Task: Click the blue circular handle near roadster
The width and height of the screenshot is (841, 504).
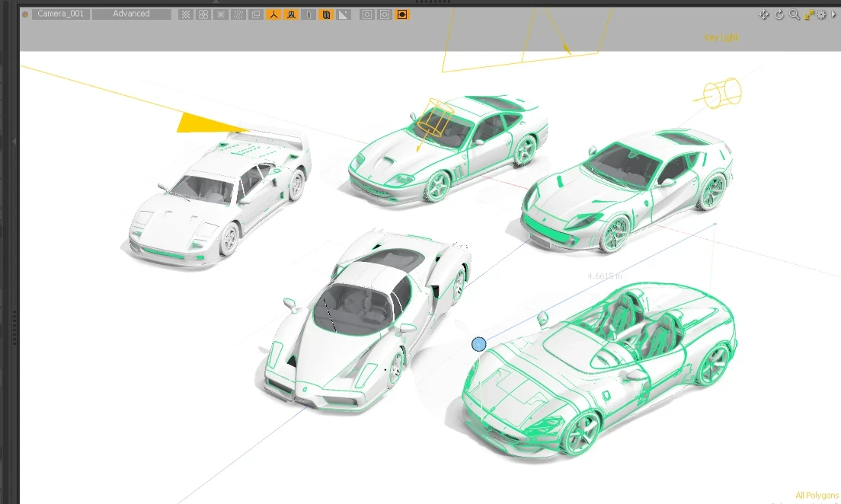Action: point(479,344)
